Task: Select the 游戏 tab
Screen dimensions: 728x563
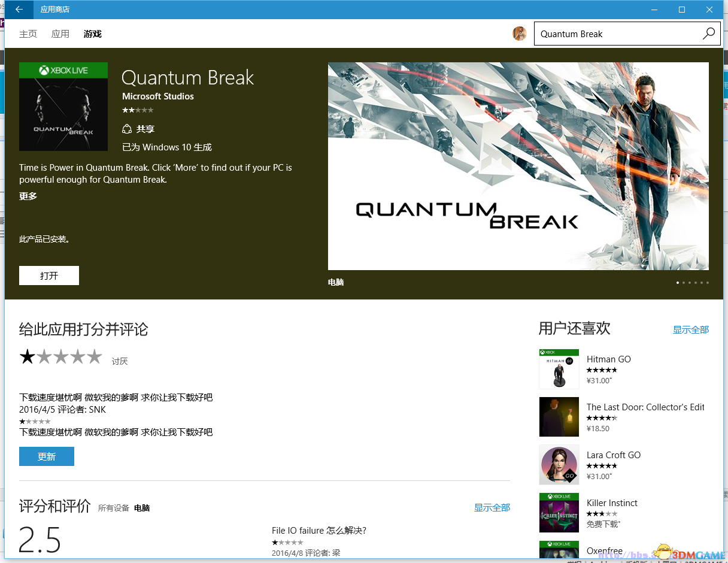Action: tap(93, 34)
